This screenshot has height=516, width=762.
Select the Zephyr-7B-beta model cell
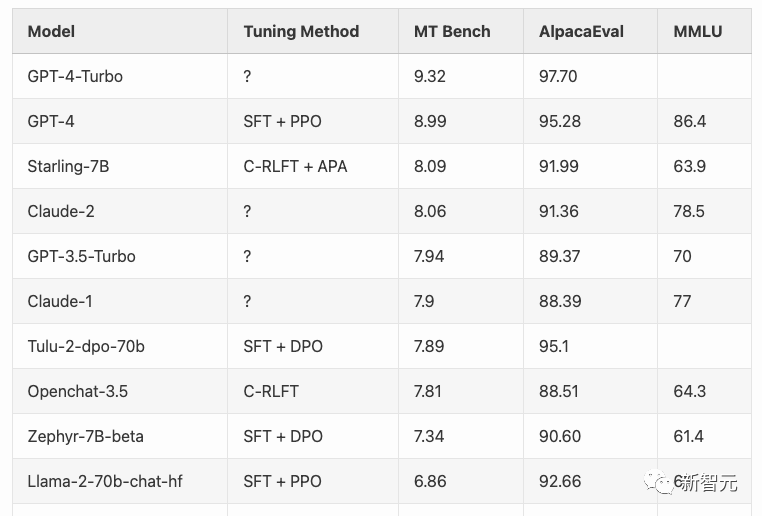point(84,436)
